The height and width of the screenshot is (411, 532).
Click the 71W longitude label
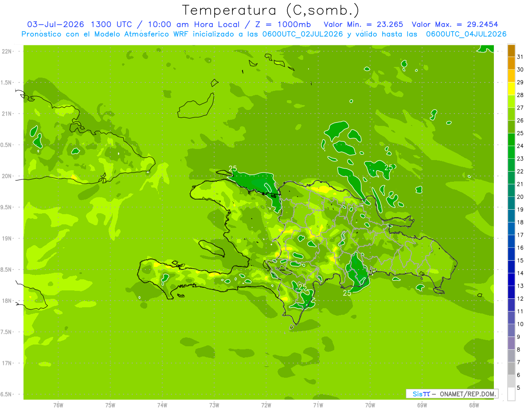point(318,405)
